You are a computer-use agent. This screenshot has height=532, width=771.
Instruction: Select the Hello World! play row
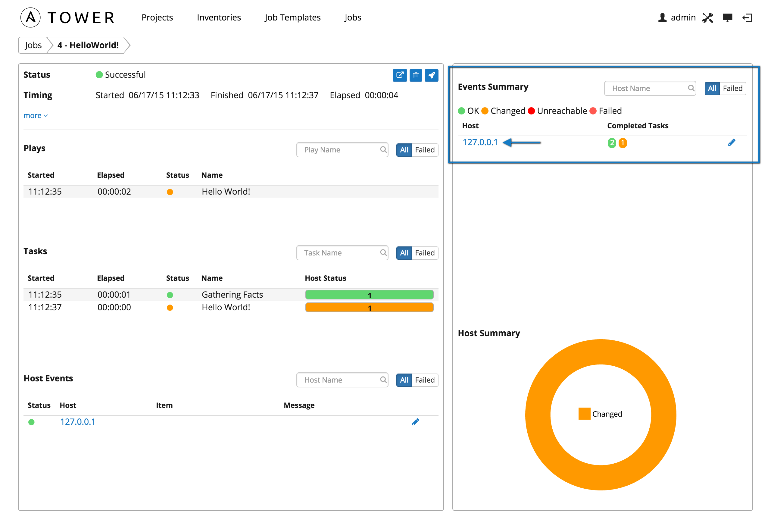point(231,192)
